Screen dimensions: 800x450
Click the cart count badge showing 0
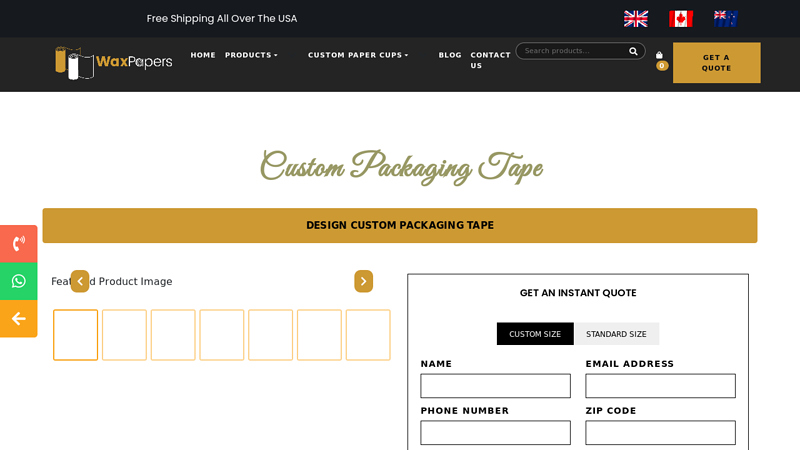pos(662,66)
